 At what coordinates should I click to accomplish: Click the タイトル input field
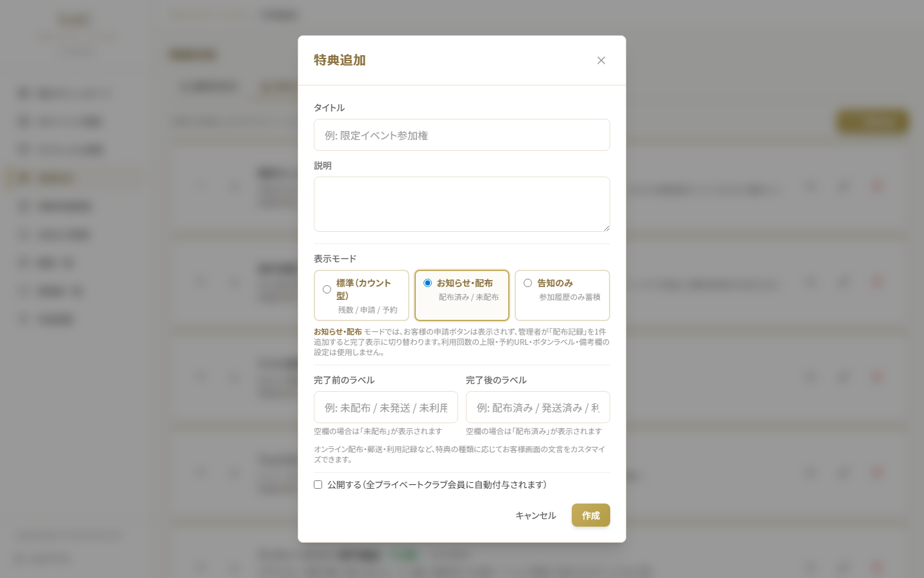(x=462, y=135)
